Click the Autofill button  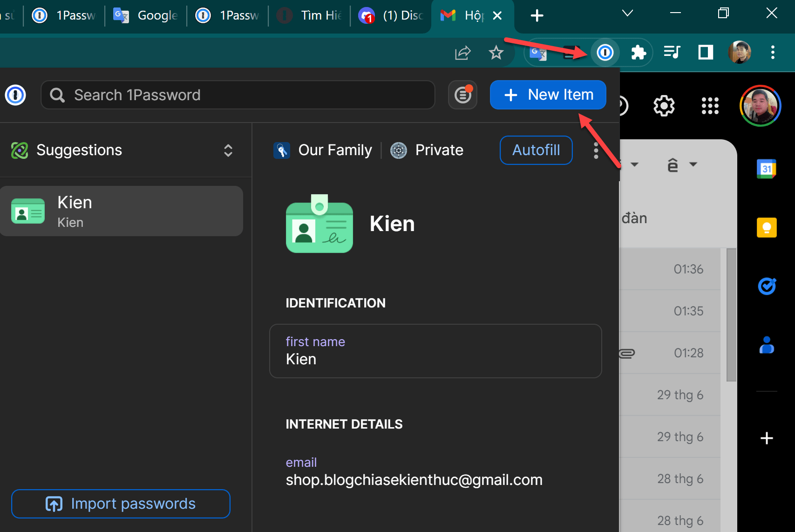click(x=536, y=150)
